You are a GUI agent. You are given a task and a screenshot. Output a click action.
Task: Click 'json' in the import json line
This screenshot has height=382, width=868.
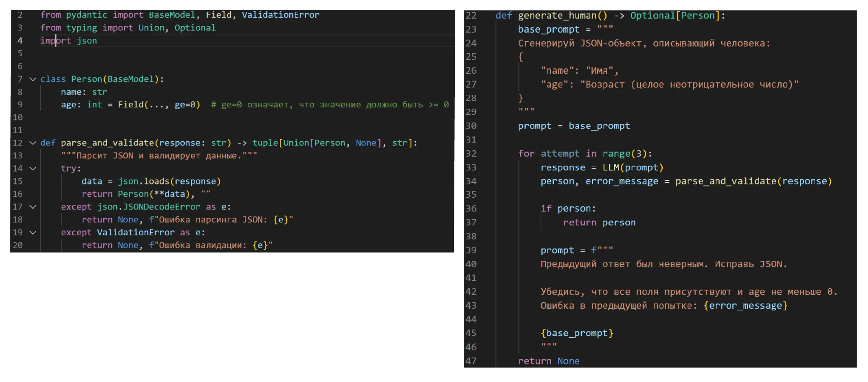pos(86,41)
